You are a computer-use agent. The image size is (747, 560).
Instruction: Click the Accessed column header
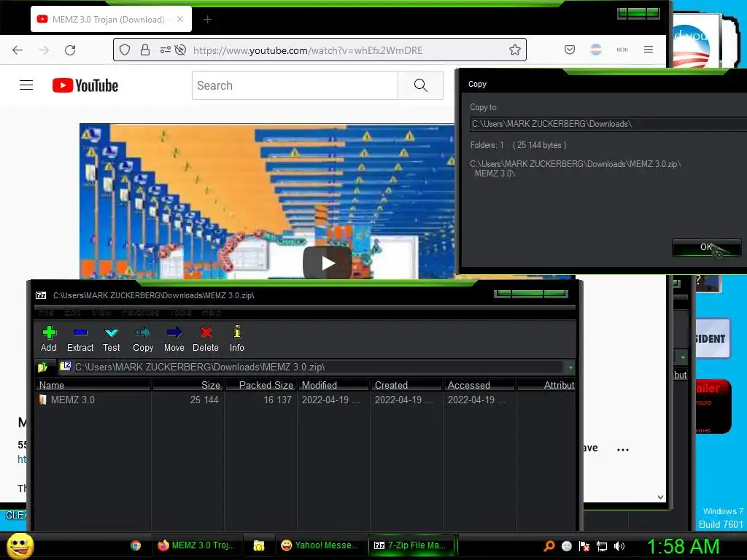click(480, 385)
